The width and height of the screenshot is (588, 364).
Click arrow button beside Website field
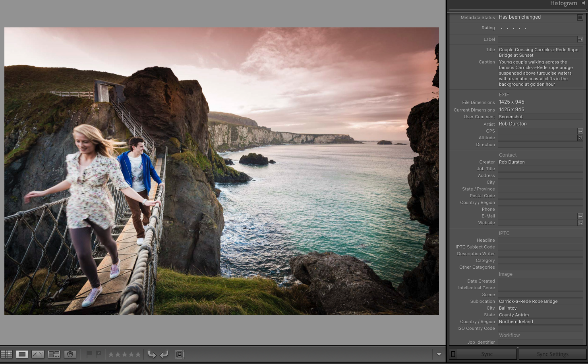coord(580,223)
